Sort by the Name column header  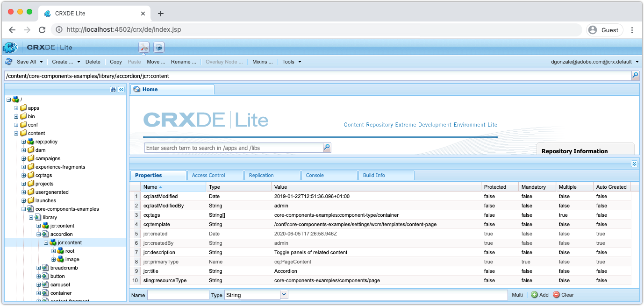pos(173,187)
